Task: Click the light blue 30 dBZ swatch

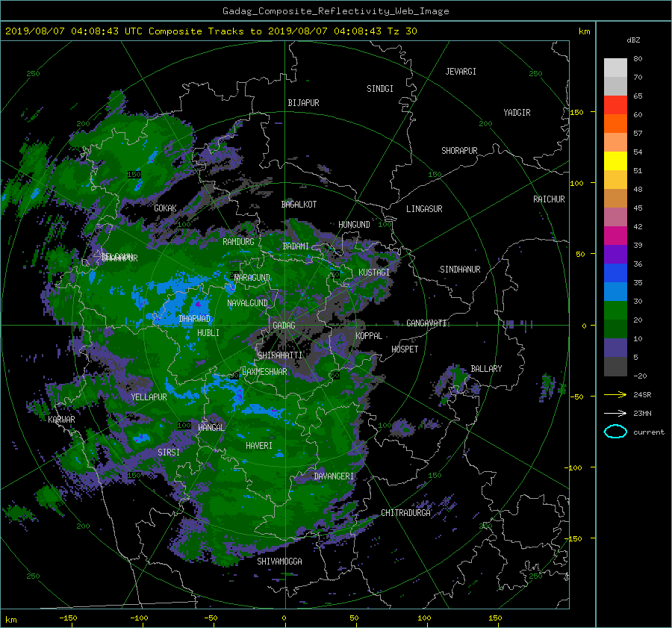Action: [615, 292]
